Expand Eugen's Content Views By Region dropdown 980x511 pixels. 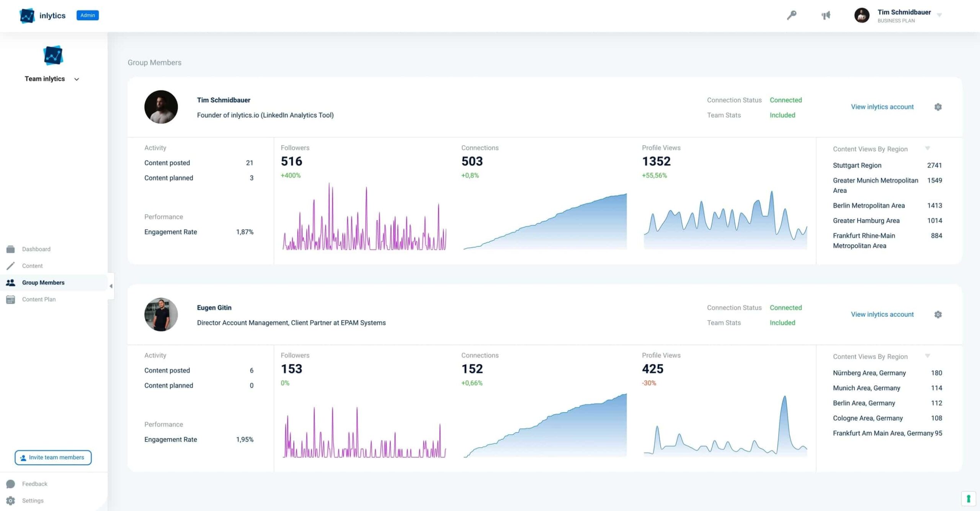[x=927, y=356]
